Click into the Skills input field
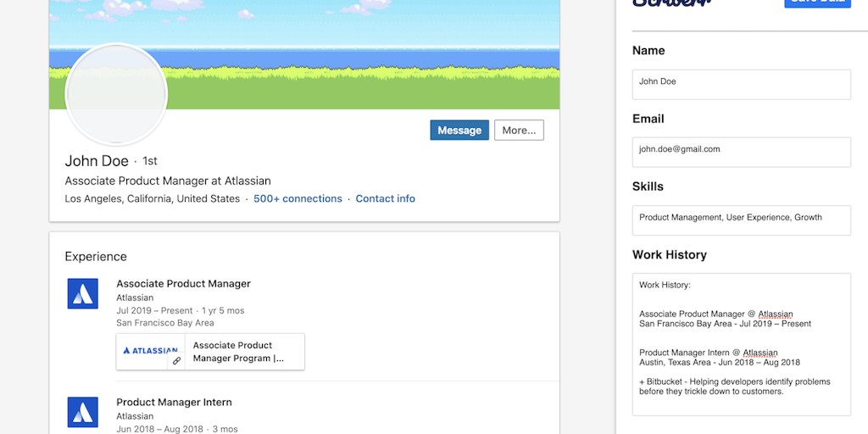This screenshot has height=434, width=868. pyautogui.click(x=741, y=220)
